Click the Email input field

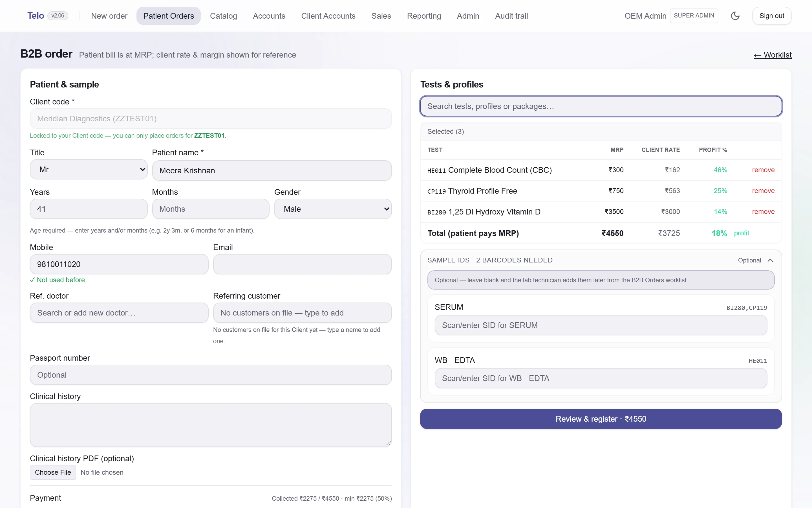(x=302, y=264)
